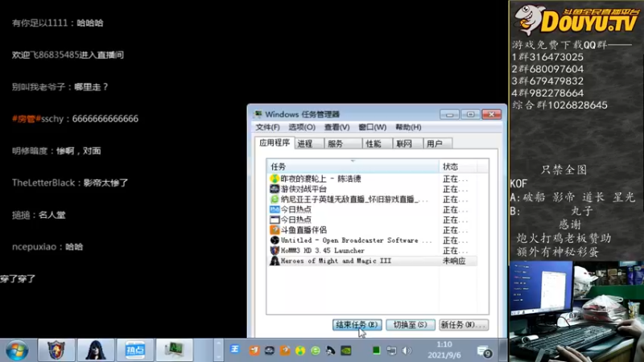Open the 查看(V) menu
This screenshot has width=644, height=362.
pos(336,127)
